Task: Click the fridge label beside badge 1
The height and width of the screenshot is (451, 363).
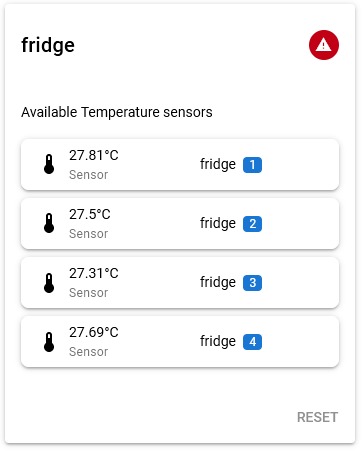Action: tap(218, 165)
